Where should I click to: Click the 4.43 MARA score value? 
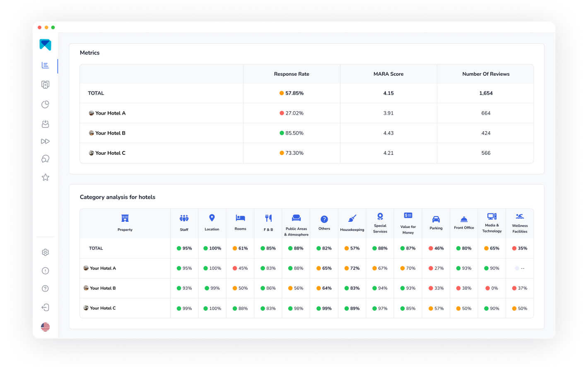point(388,133)
